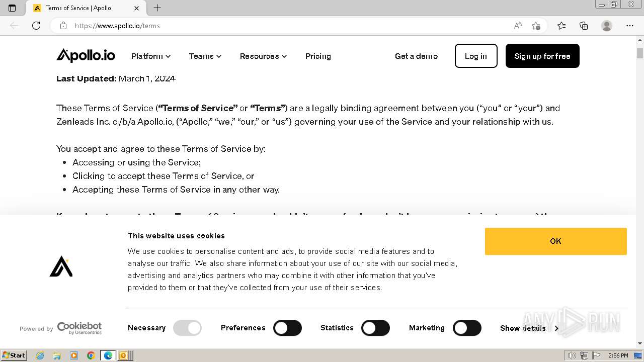Click Get a demo link

(416, 56)
